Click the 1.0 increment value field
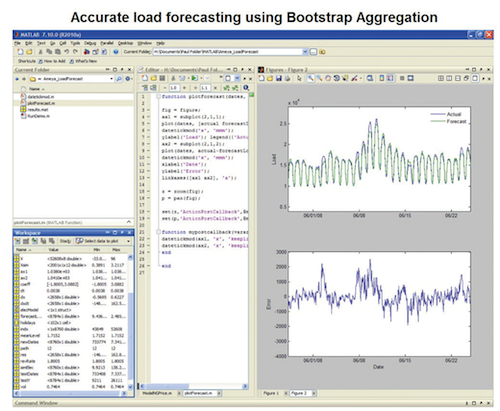This screenshot has height=411, width=500. point(174,88)
